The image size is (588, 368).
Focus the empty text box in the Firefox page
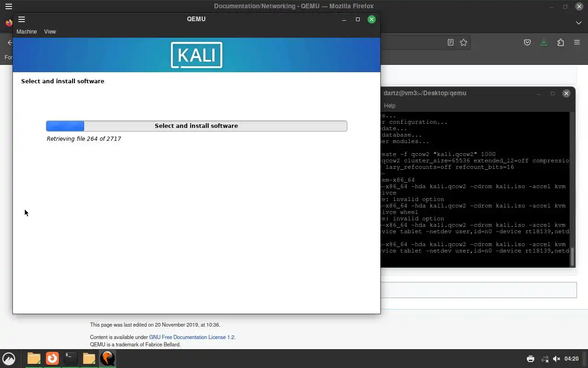[x=478, y=290]
